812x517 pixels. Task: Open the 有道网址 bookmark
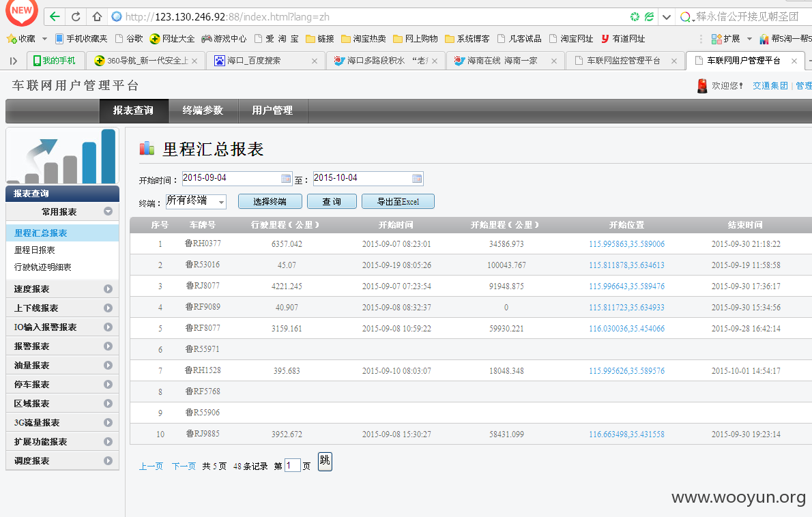click(x=623, y=39)
